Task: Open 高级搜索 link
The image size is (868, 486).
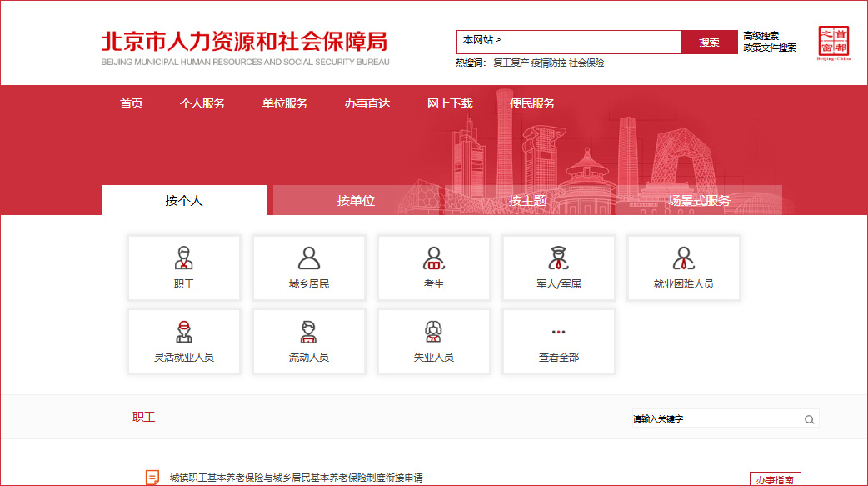Action: pyautogui.click(x=761, y=36)
